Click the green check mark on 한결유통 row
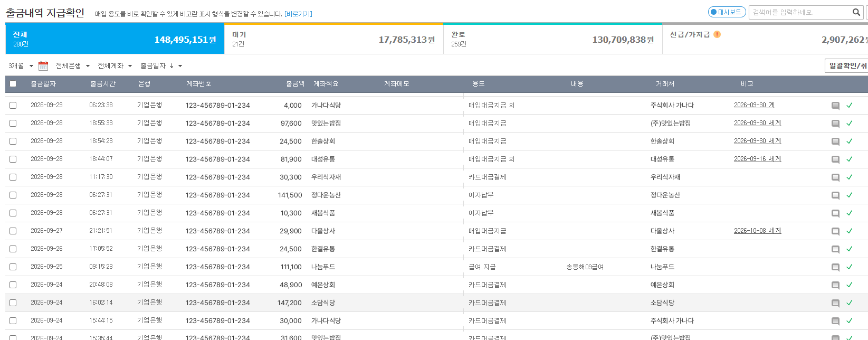868x340 pixels. tap(850, 249)
